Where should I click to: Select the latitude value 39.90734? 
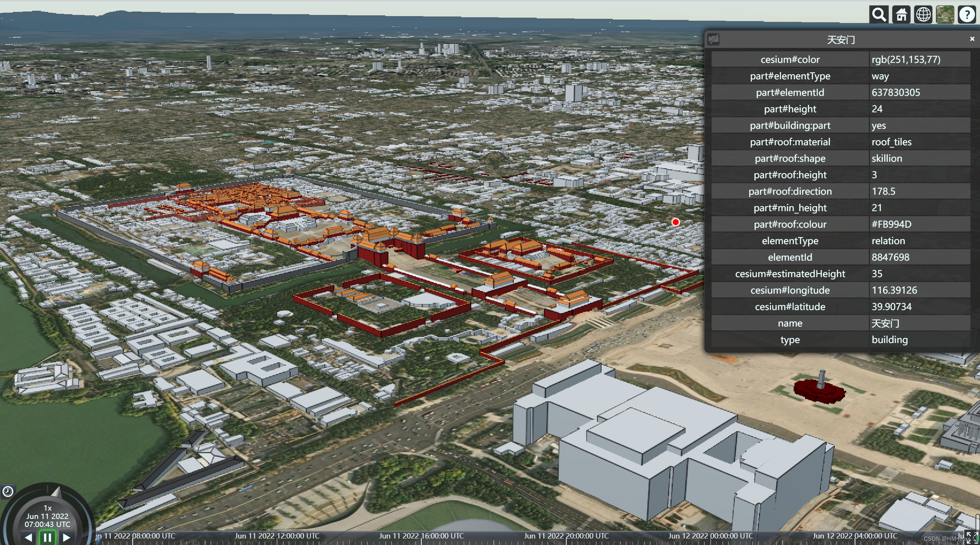(891, 307)
